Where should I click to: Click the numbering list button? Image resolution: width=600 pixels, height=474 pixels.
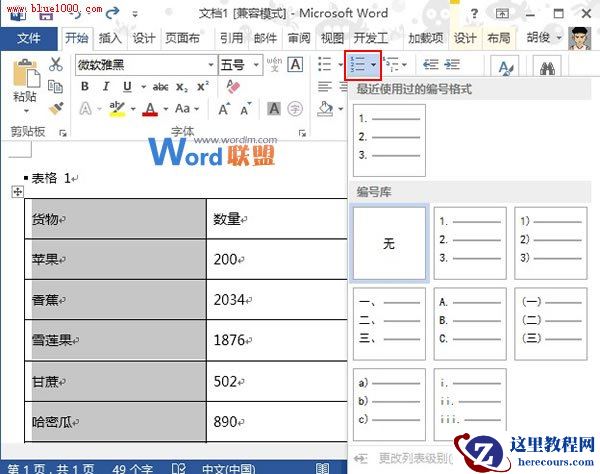[x=358, y=65]
